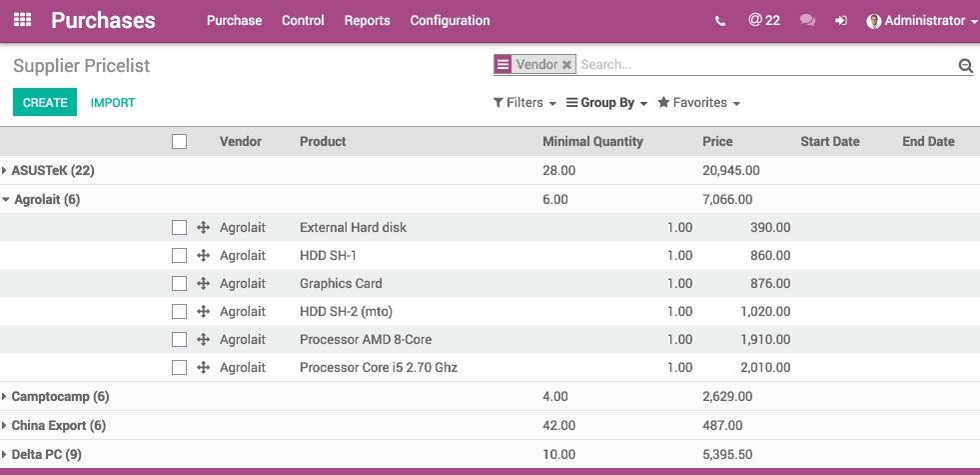Screen dimensions: 980x475
Task: Open the Reports menu
Action: click(x=367, y=21)
